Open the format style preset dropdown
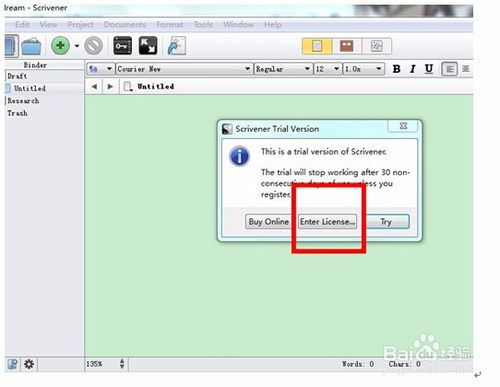This screenshot has height=387, width=500. 100,69
